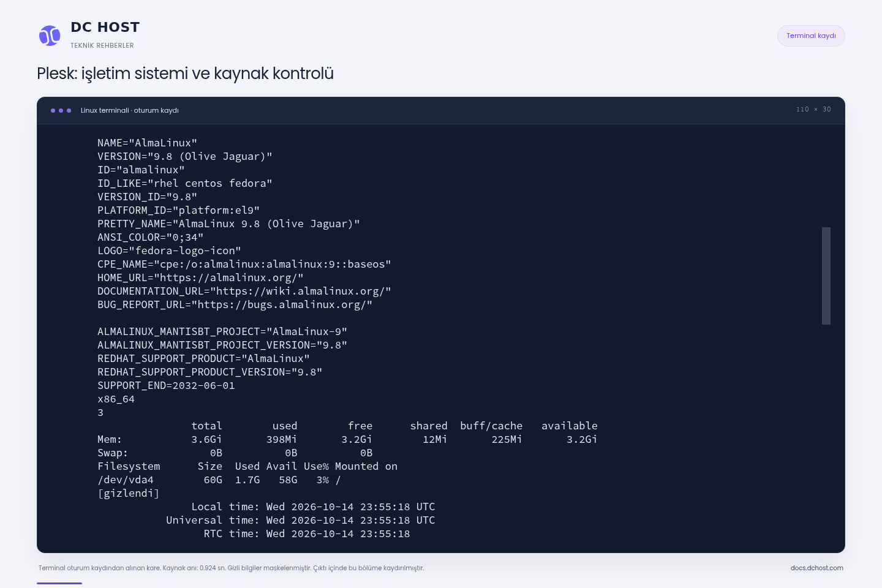The image size is (882, 588).
Task: Click the Terminal kaydı badge button
Action: pos(811,36)
